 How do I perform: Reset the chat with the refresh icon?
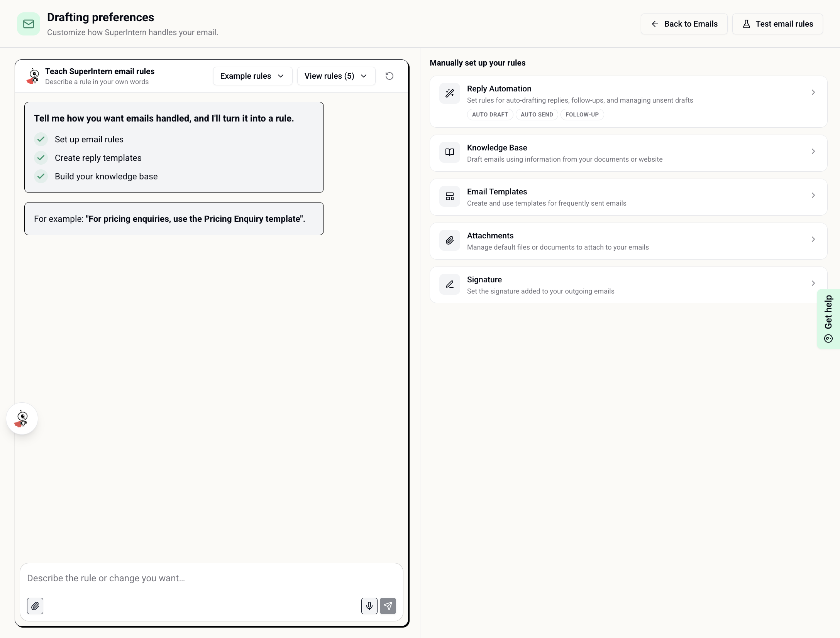pos(390,76)
